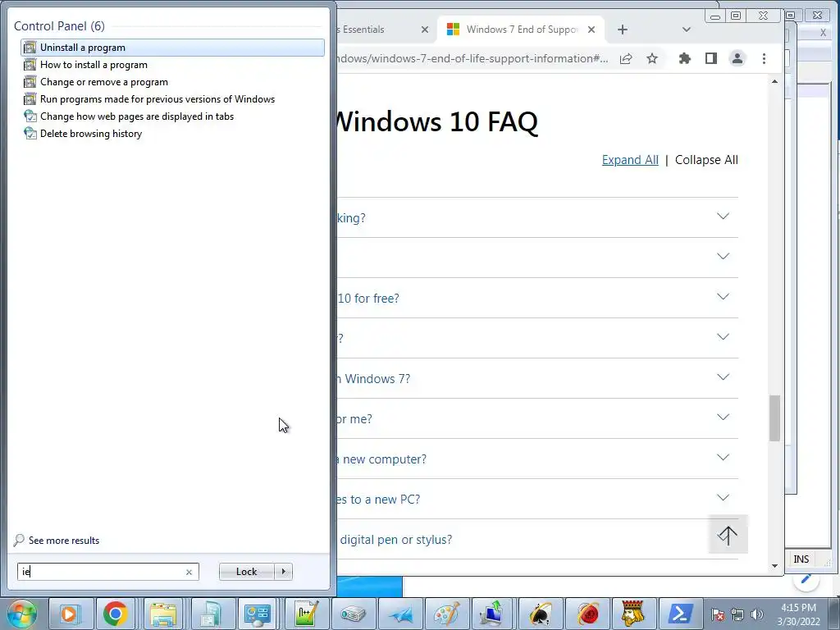Open Paint from the taskbar
840x630 pixels.
click(x=447, y=614)
